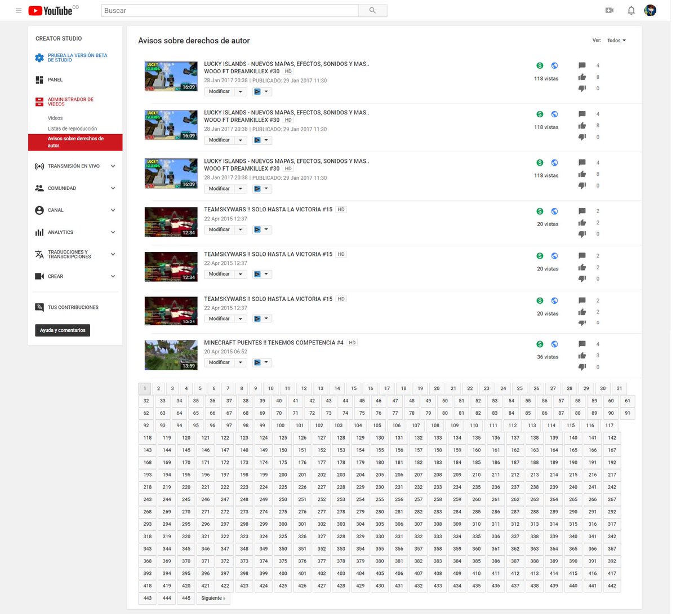Click the upload video camera icon
Screen dimensions: 676x616
[x=609, y=10]
